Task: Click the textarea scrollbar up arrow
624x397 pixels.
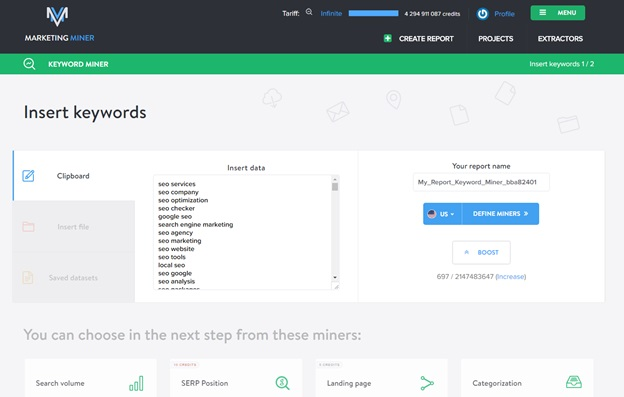Action: coord(335,179)
